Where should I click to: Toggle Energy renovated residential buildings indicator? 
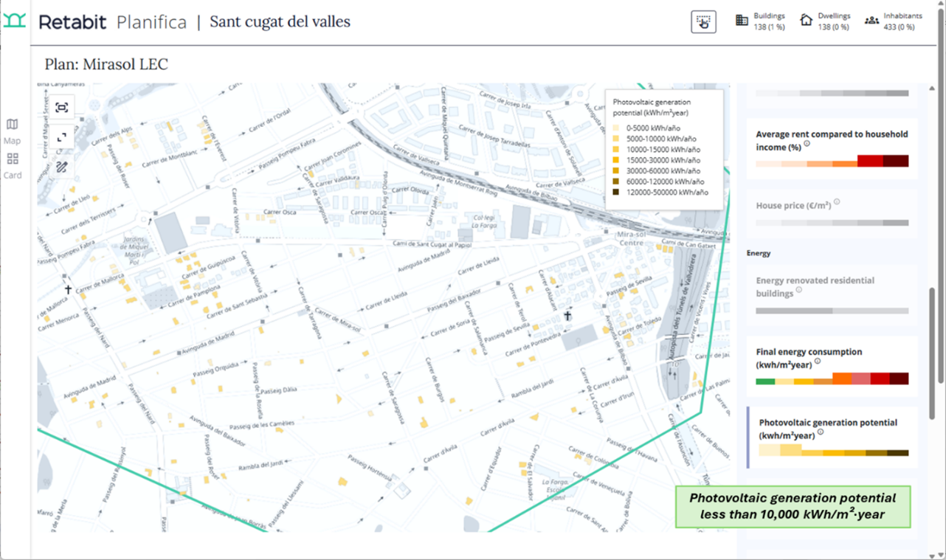click(x=832, y=295)
